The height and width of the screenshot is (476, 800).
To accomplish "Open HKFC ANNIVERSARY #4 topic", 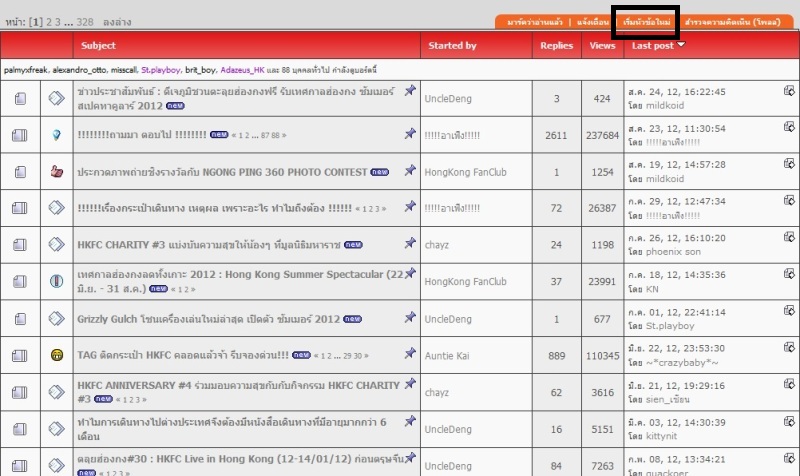I will 238,392.
